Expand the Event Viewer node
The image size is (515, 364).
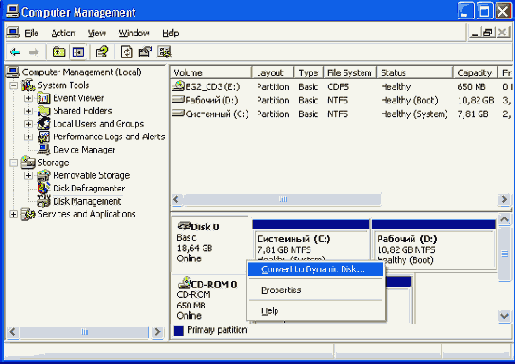pos(28,98)
